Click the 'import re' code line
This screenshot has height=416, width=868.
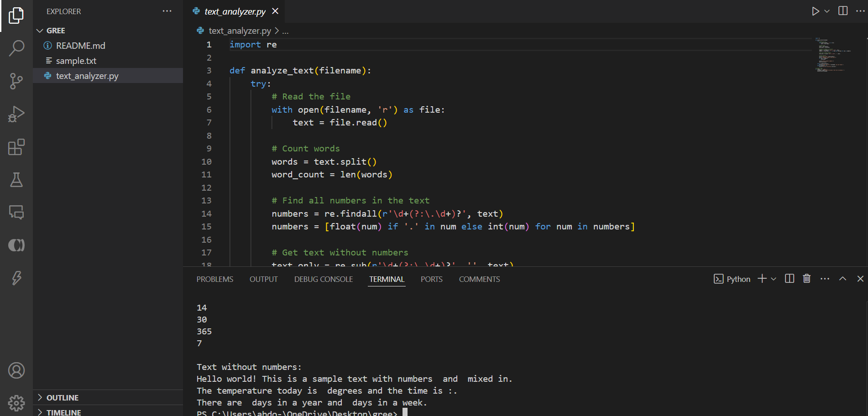pos(253,44)
